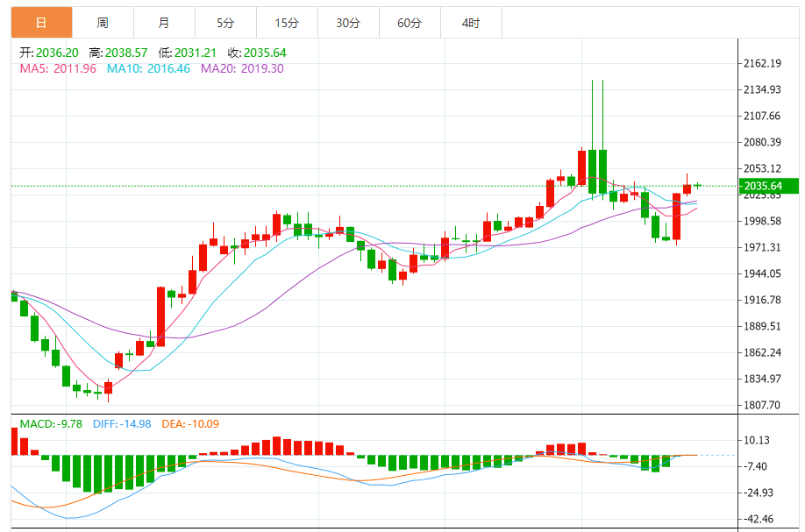Click the 2107.66 price axis label

click(x=762, y=116)
